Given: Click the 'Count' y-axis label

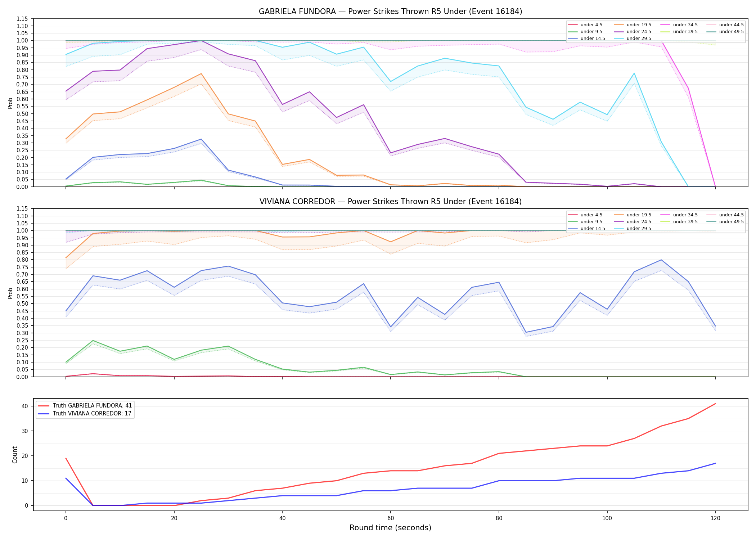Looking at the screenshot, I should pos(15,455).
